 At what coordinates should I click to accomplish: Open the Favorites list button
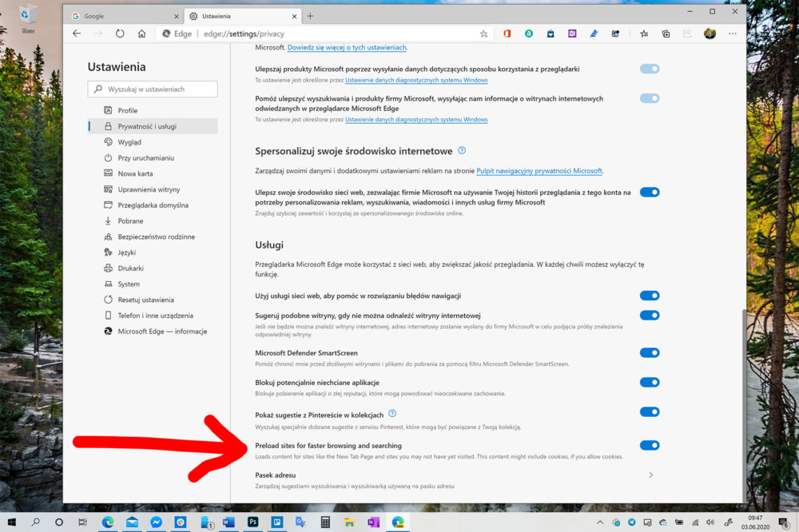click(x=644, y=34)
